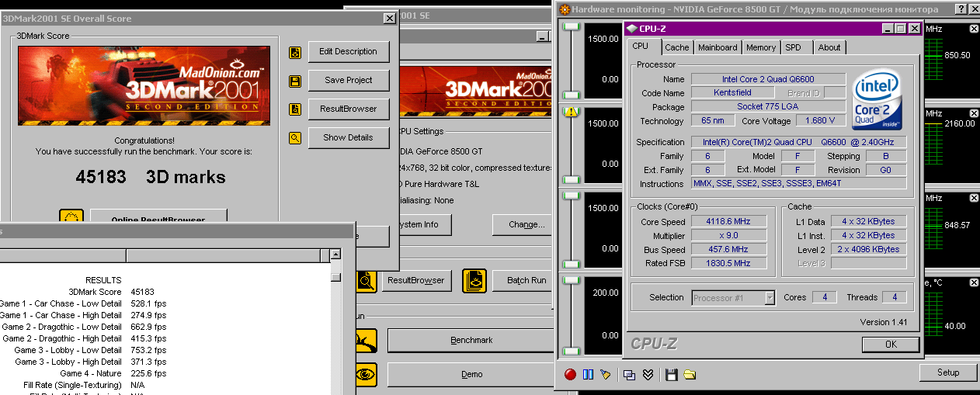
Task: Open the Memory tab in CPU-Z
Action: point(761,47)
